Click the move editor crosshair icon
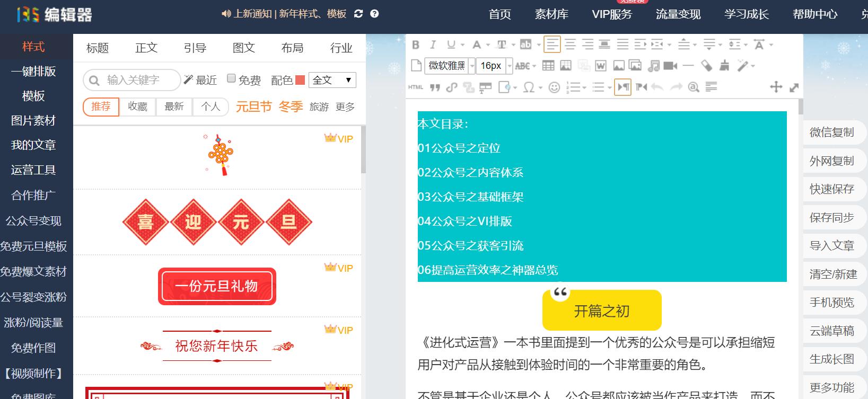 [x=776, y=87]
